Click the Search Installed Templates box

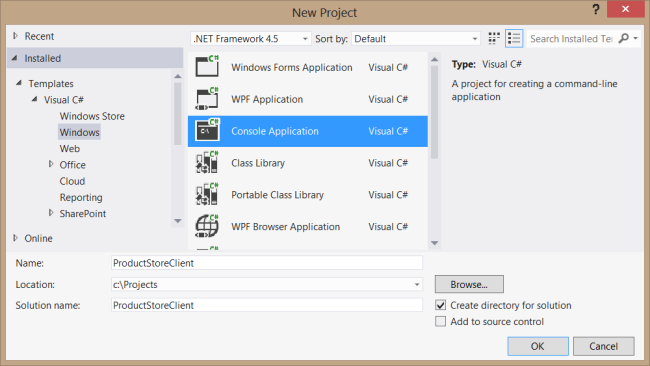click(x=572, y=39)
